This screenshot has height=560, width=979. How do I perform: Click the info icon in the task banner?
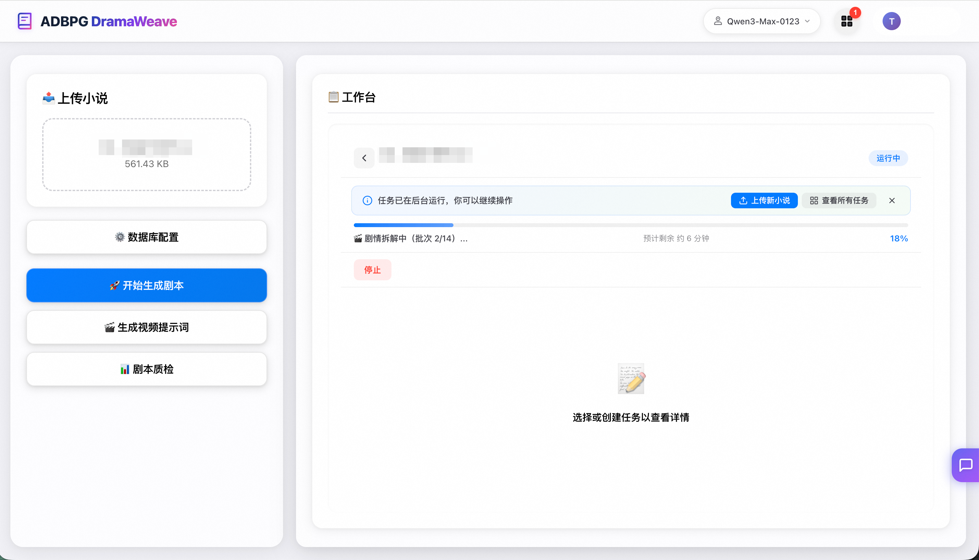pyautogui.click(x=367, y=200)
